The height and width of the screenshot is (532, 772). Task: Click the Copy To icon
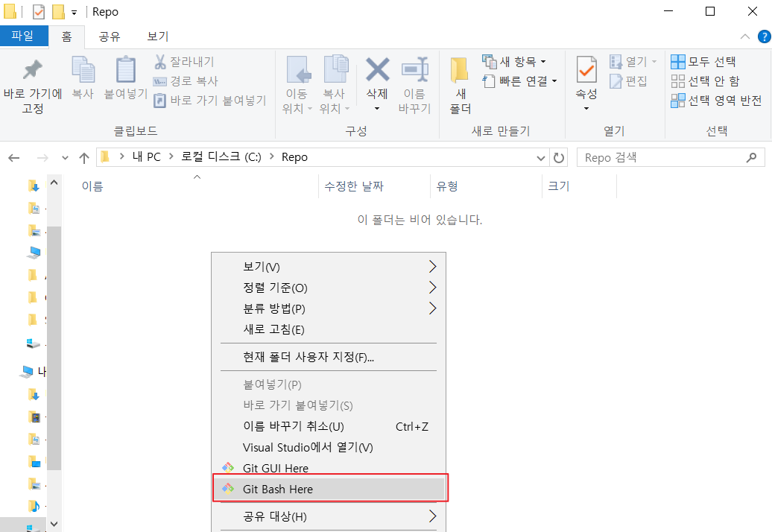(x=336, y=69)
